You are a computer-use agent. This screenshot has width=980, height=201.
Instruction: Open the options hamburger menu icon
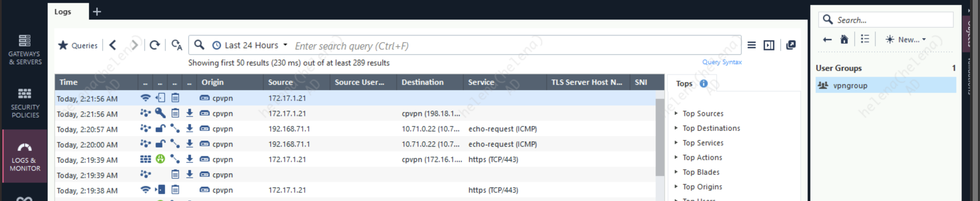tap(751, 45)
